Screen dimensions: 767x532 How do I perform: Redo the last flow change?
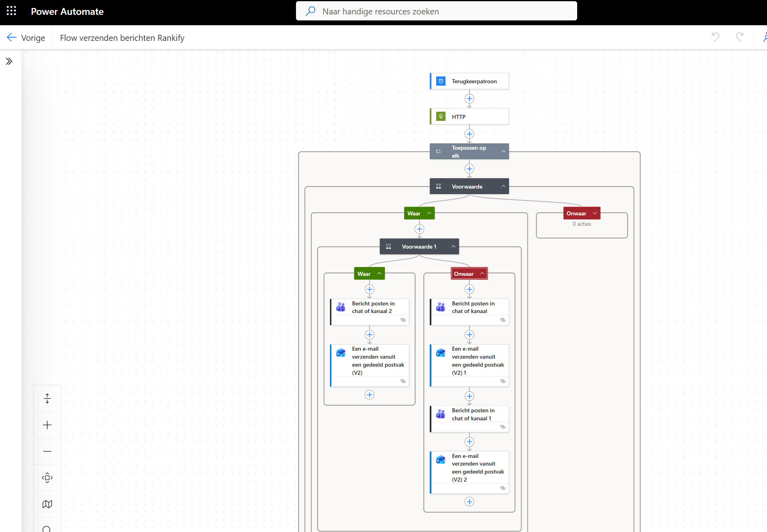pos(739,37)
